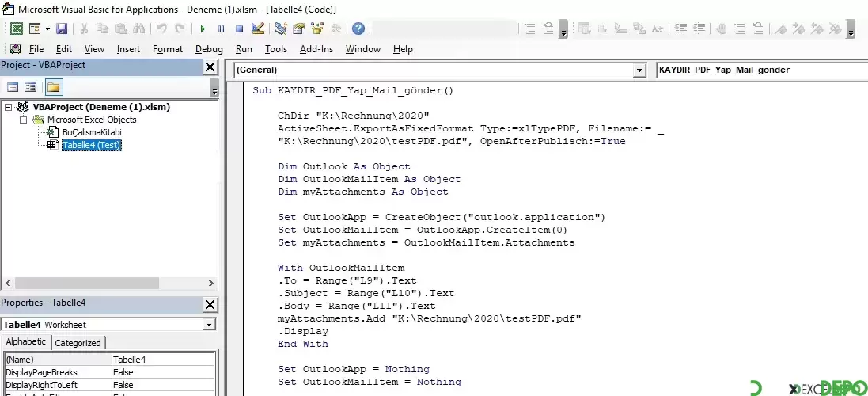
Task: Select Tabelle4 (Test) in the project tree
Action: click(x=91, y=145)
